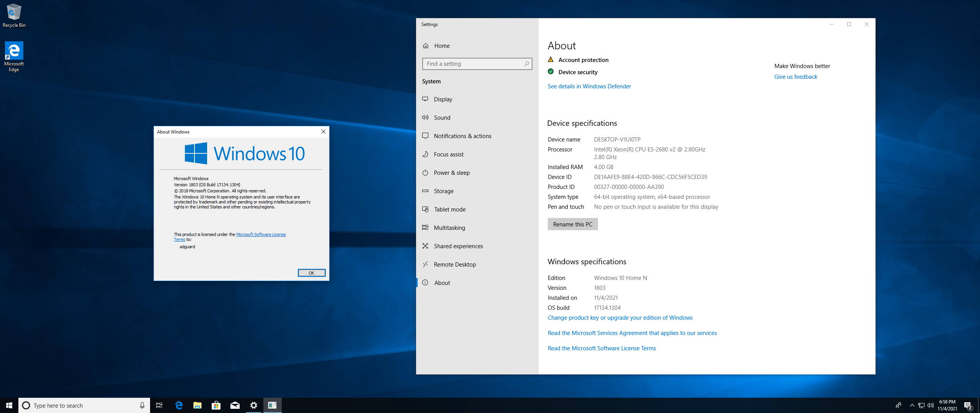Viewport: 980px width, 413px height.
Task: Click the Device security green check icon
Action: (551, 72)
